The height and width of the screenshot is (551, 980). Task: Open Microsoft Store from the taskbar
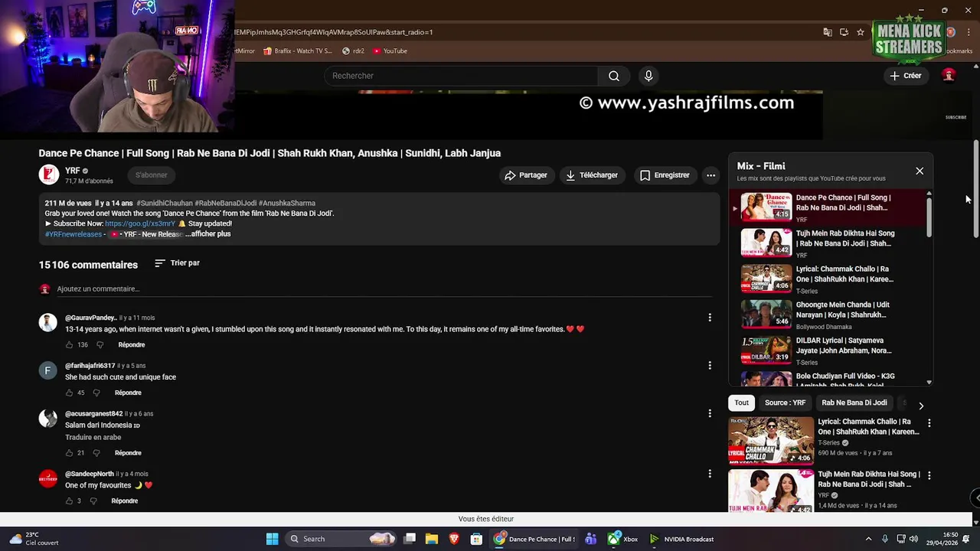(x=476, y=539)
